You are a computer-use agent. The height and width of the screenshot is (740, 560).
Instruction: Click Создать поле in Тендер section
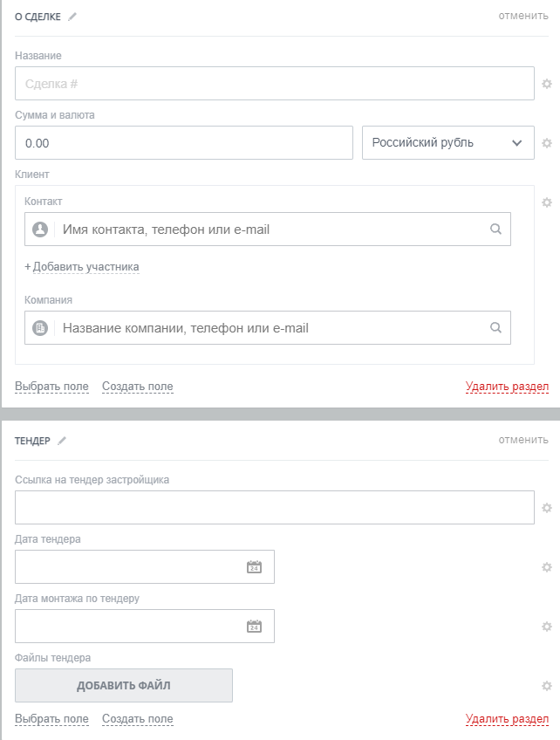tap(138, 719)
